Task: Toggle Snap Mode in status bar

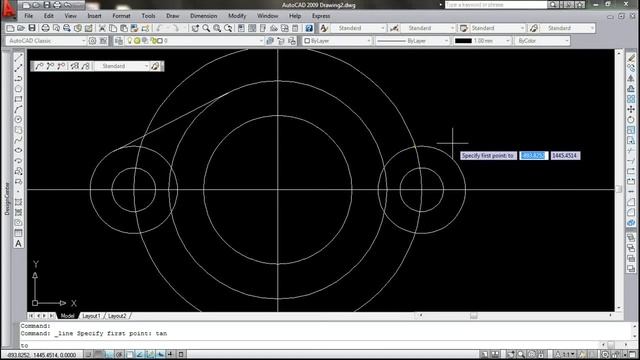Action: tap(89, 354)
